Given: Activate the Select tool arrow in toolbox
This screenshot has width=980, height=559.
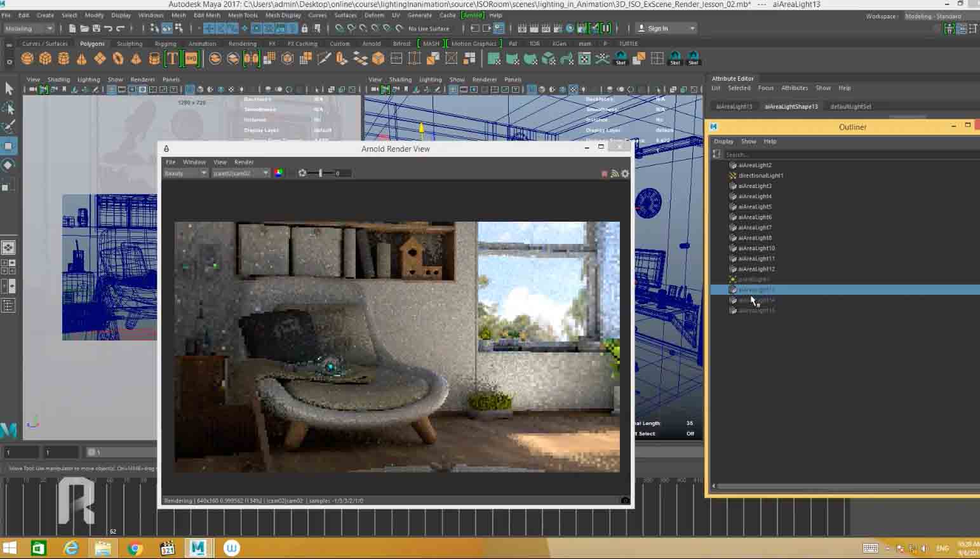Looking at the screenshot, I should point(9,89).
